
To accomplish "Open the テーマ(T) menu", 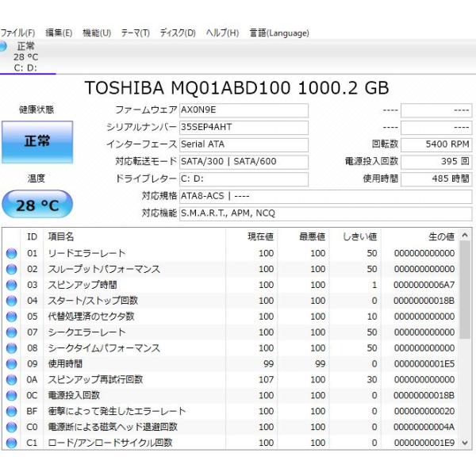I will pos(135,33).
